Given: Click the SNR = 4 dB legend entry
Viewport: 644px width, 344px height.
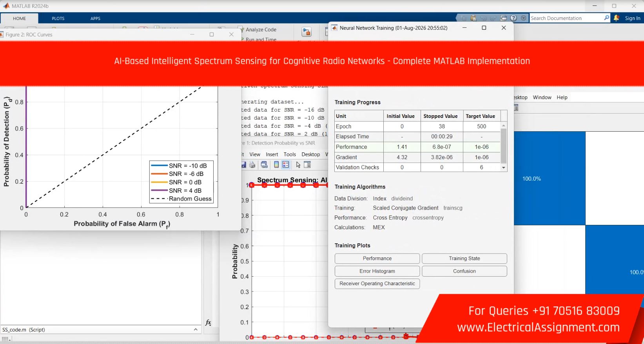Looking at the screenshot, I should (x=176, y=190).
